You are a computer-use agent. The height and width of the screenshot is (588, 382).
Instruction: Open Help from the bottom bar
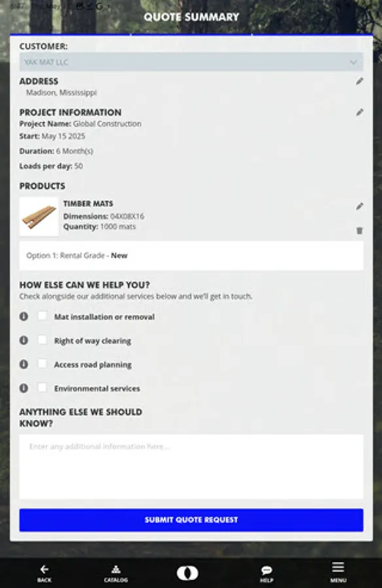[265, 572]
